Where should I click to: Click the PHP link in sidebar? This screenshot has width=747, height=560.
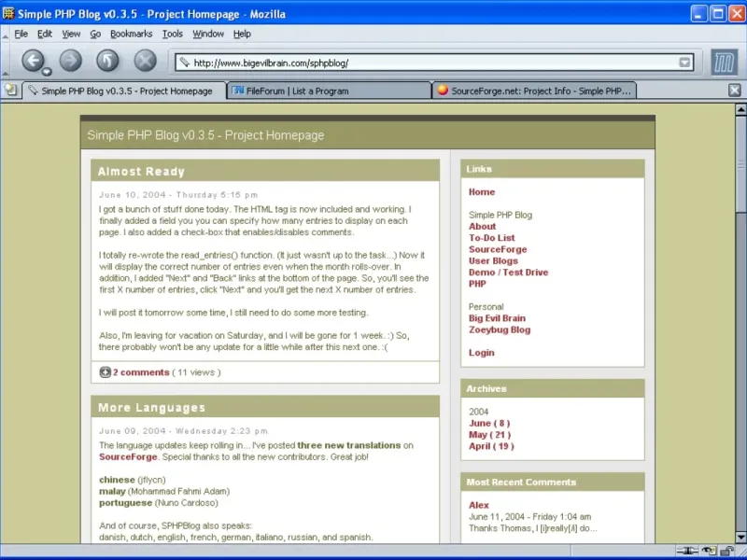(x=477, y=284)
